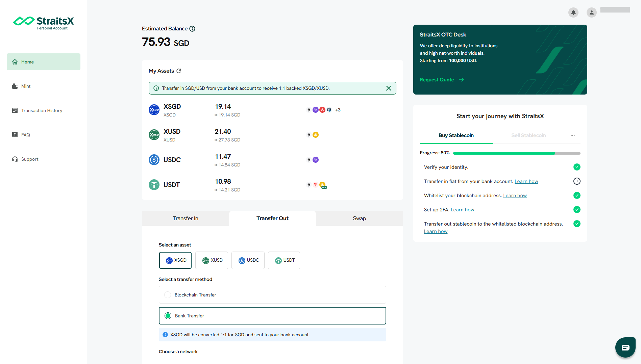Image resolution: width=641 pixels, height=364 pixels.
Task: Open the notifications bell icon
Action: (573, 12)
